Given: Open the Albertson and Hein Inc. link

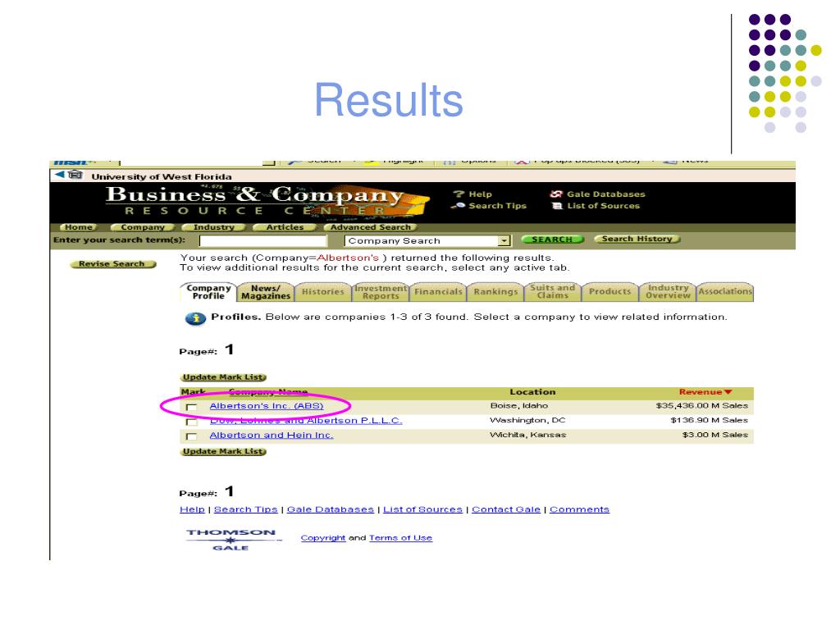Looking at the screenshot, I should click(x=271, y=435).
